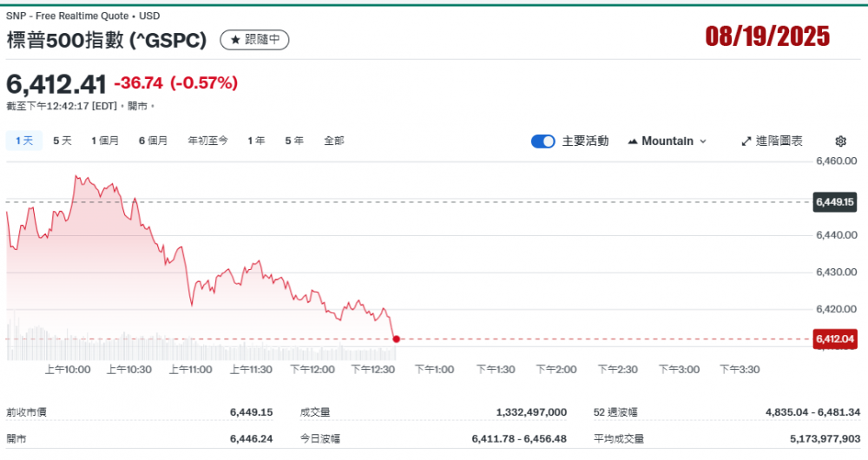Select the 1 month range tab
This screenshot has width=868, height=460.
coord(105,141)
